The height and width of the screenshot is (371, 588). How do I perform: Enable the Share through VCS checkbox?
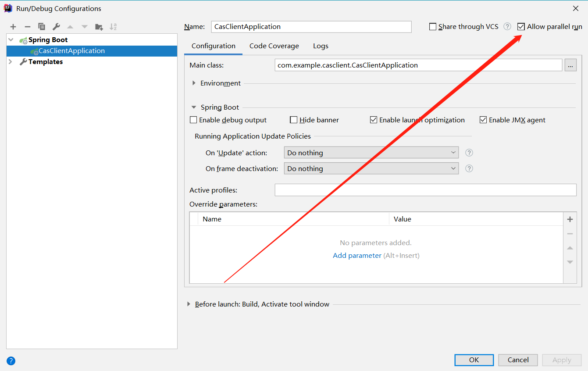tap(433, 27)
